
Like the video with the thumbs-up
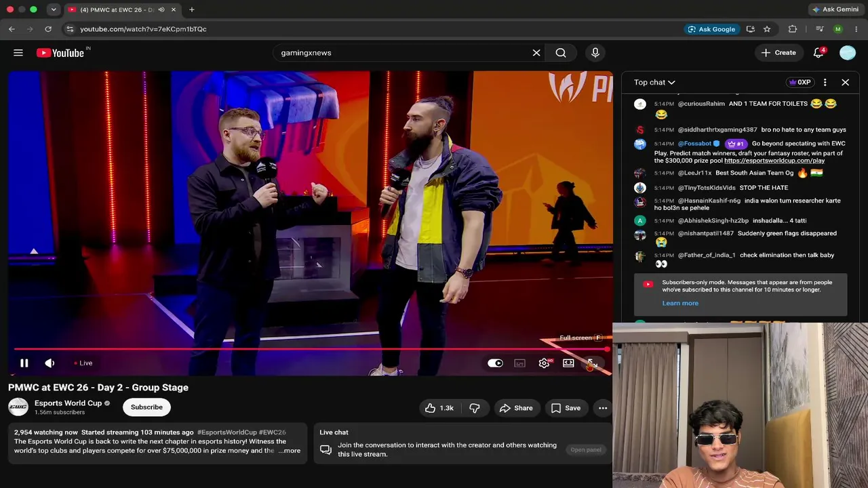point(439,408)
